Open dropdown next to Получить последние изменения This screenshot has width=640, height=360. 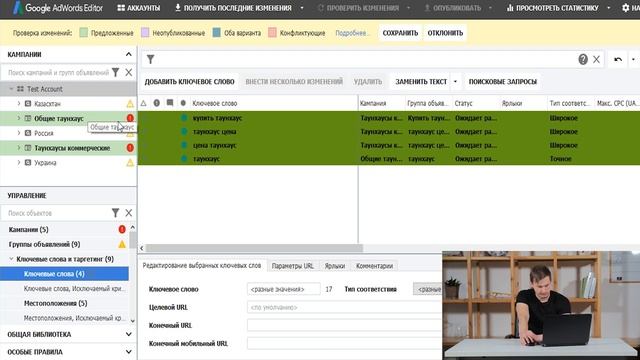click(x=302, y=8)
